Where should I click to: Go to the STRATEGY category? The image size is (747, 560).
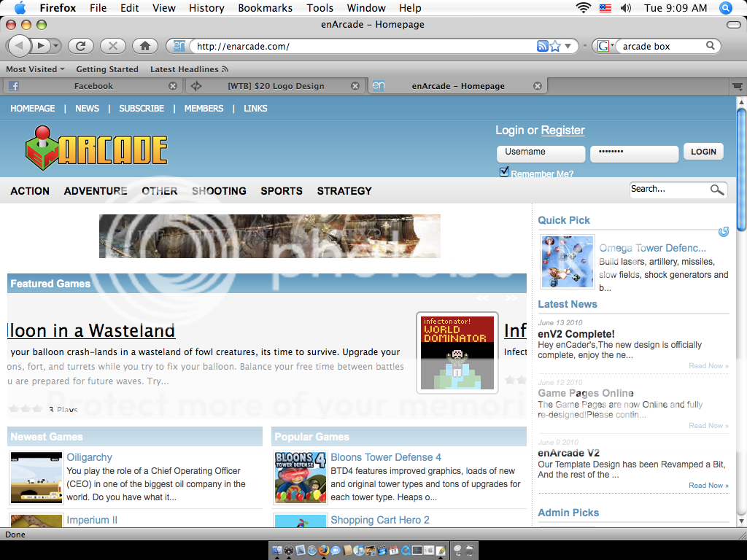(x=344, y=191)
